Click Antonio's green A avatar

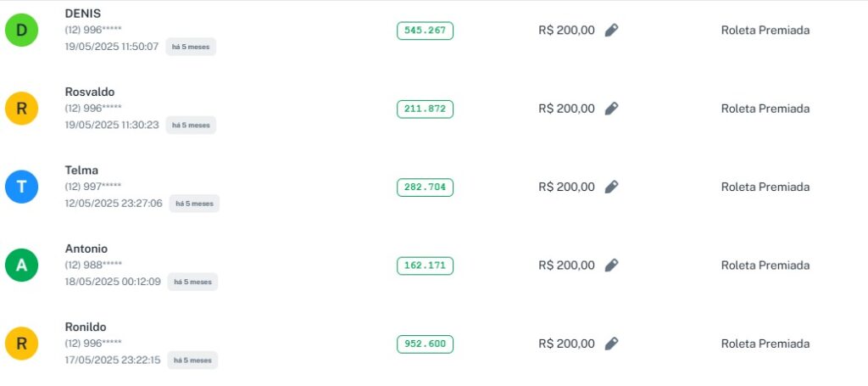coord(22,266)
